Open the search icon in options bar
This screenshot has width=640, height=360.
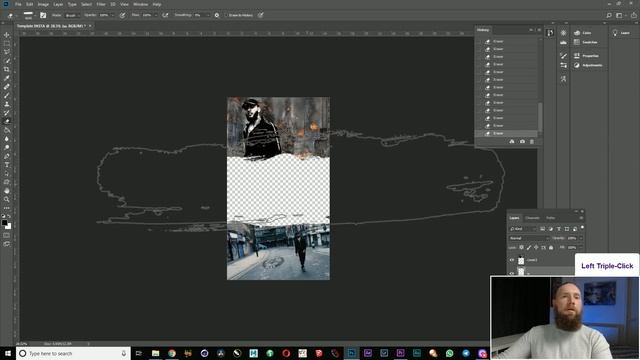[609, 15]
